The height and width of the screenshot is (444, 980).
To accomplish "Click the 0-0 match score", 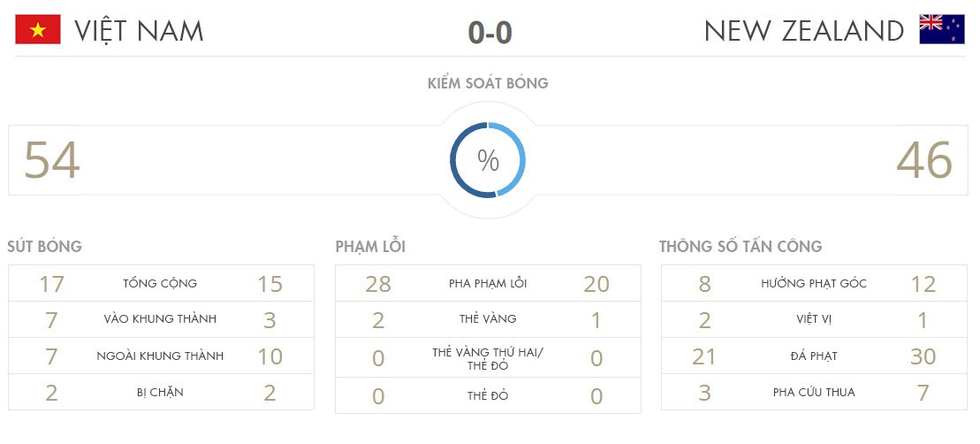I will (x=490, y=33).
